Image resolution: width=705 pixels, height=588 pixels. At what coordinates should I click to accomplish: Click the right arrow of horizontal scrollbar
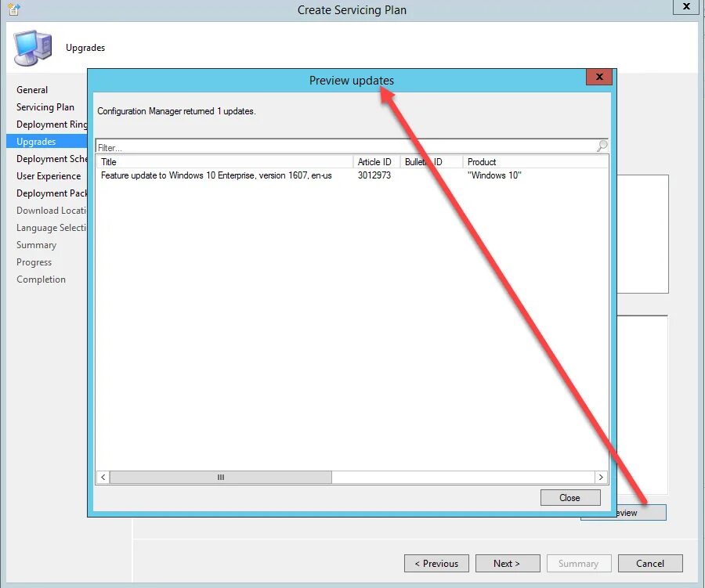[x=601, y=477]
